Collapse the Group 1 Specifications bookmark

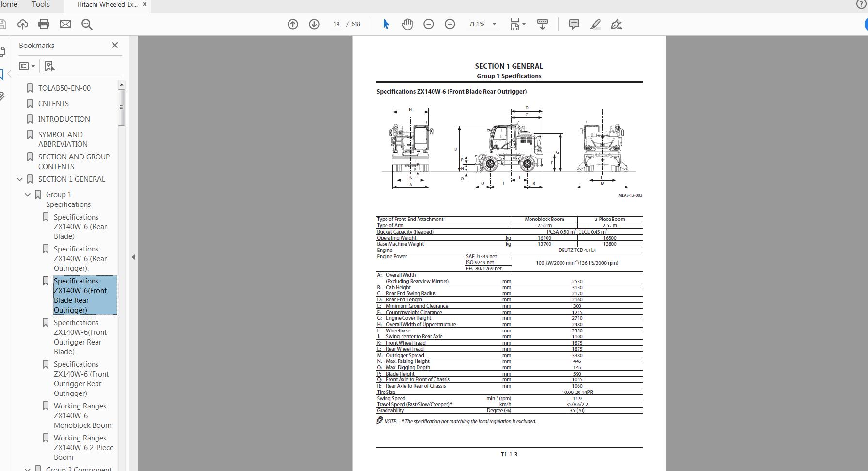point(28,195)
